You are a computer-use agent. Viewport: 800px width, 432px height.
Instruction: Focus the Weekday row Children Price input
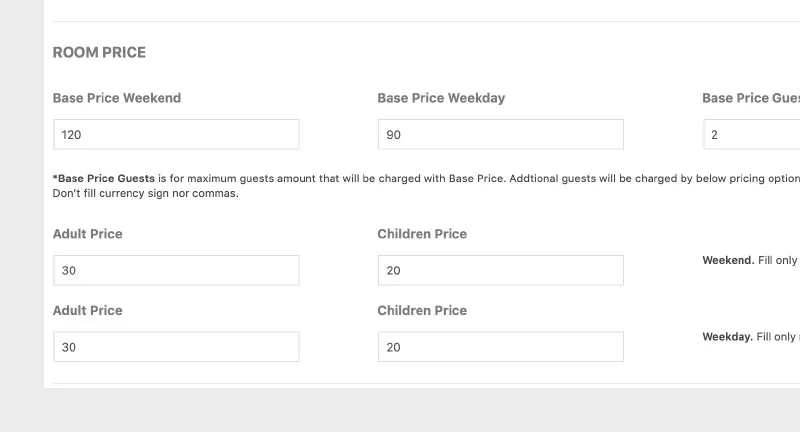click(501, 347)
